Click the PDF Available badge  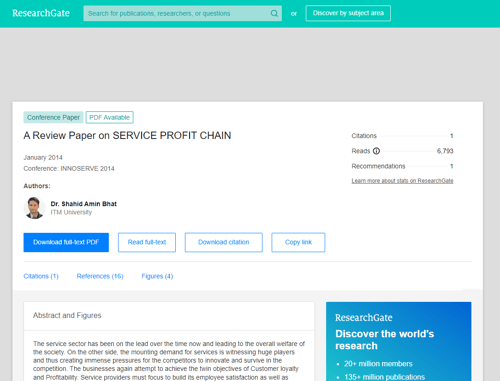click(109, 117)
